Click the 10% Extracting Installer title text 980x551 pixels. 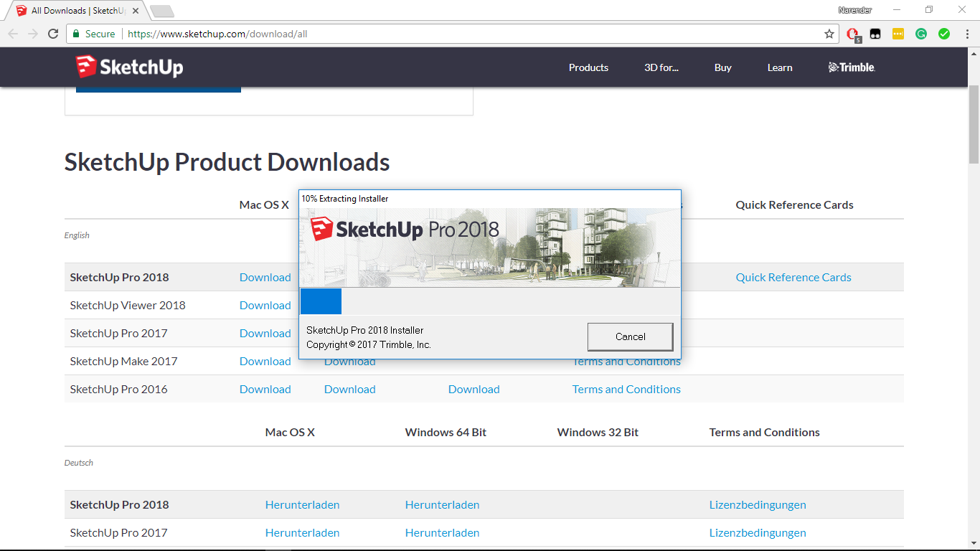tap(345, 198)
